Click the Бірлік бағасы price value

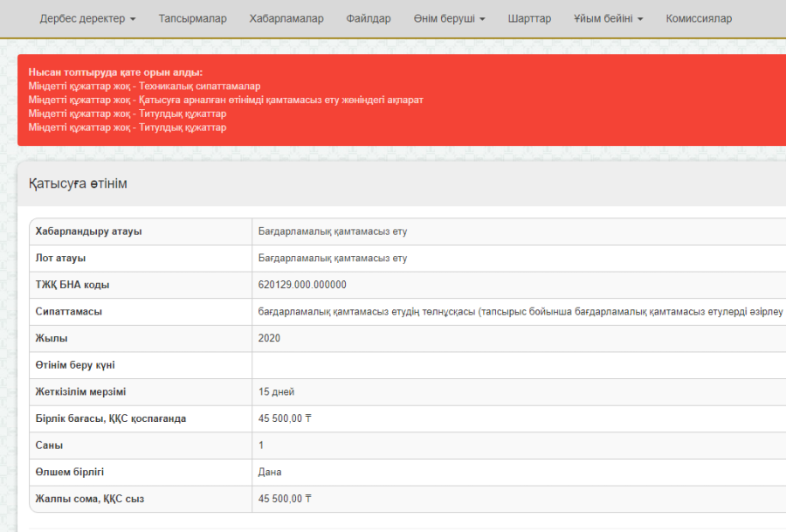(x=285, y=418)
